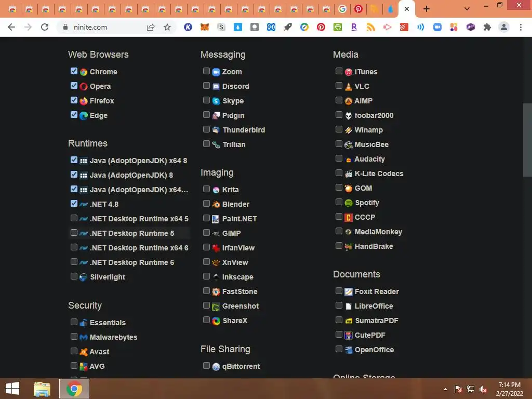Enable the Zoom checkbox
Image resolution: width=532 pixels, height=399 pixels.
click(x=206, y=71)
